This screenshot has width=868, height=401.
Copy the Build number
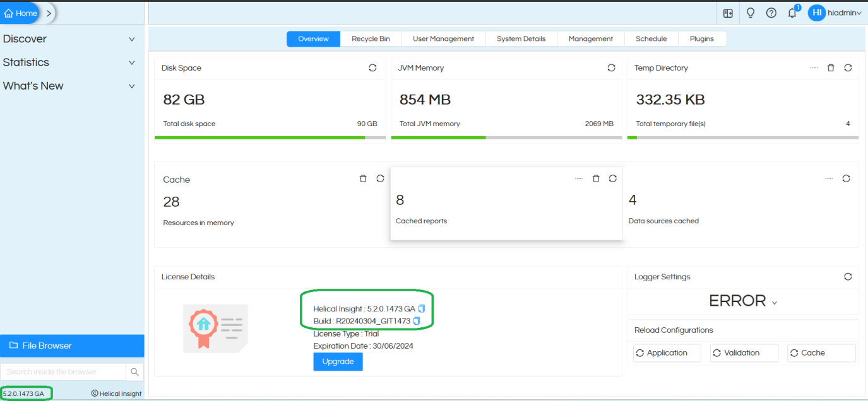[417, 322]
